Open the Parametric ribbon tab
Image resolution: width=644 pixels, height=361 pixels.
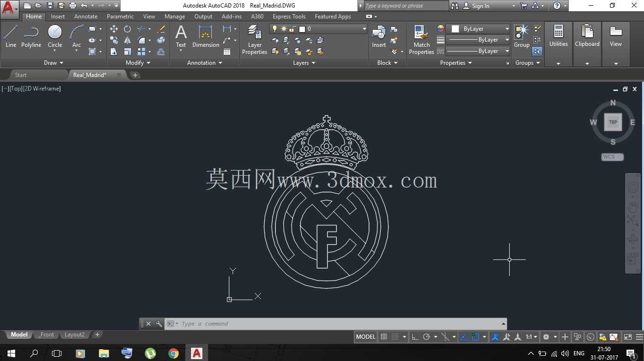click(x=120, y=17)
